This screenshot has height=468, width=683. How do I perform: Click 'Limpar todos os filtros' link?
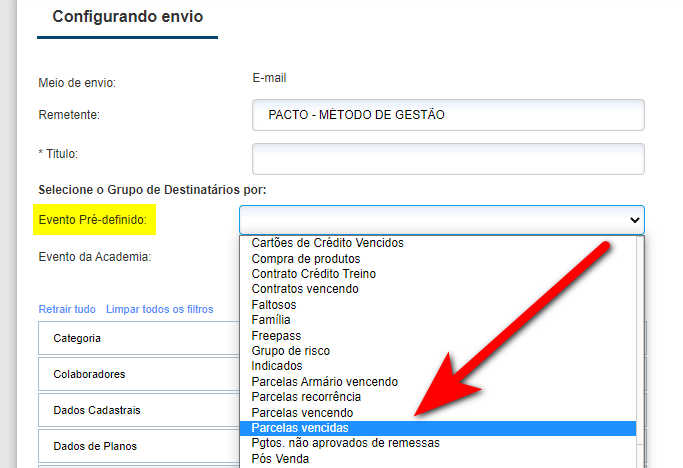coord(159,309)
